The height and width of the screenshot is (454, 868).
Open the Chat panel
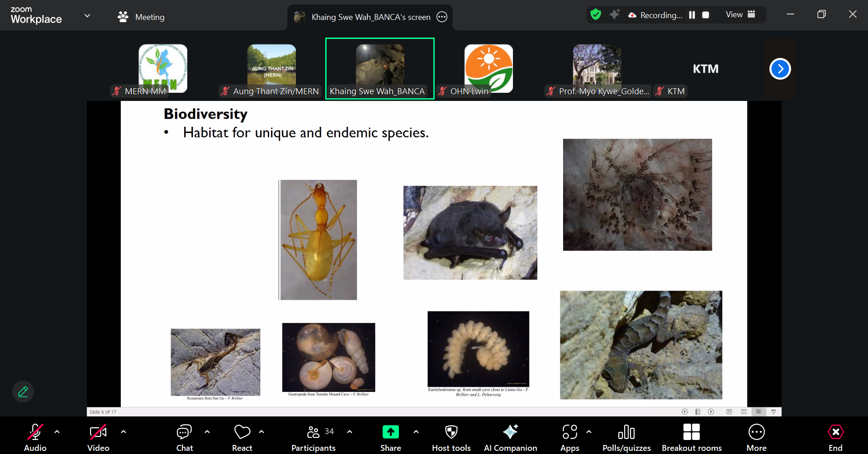(184, 437)
